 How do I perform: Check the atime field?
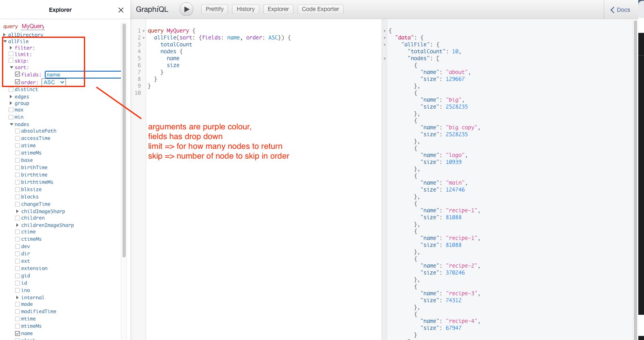click(x=18, y=146)
